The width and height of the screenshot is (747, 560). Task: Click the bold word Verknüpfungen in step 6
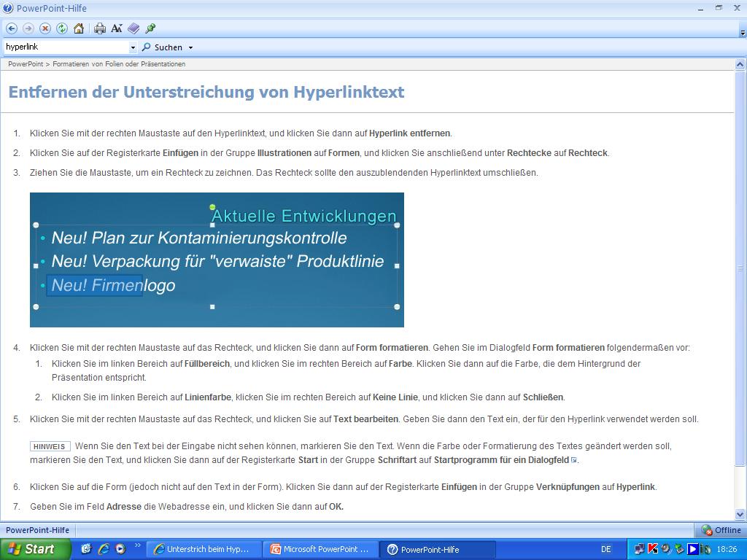click(x=568, y=487)
